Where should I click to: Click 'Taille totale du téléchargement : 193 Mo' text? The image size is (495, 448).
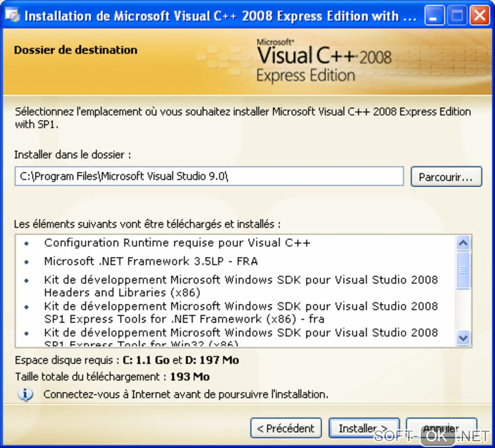[113, 377]
